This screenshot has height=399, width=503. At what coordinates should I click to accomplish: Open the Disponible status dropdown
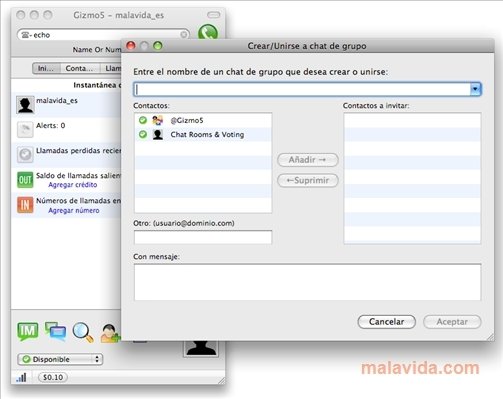coord(60,359)
